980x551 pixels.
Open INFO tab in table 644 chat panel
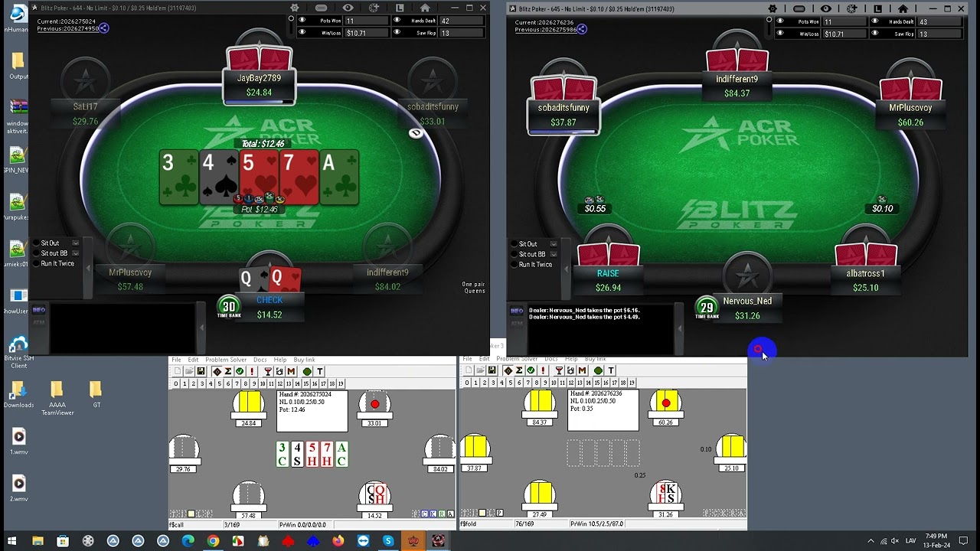coord(39,310)
